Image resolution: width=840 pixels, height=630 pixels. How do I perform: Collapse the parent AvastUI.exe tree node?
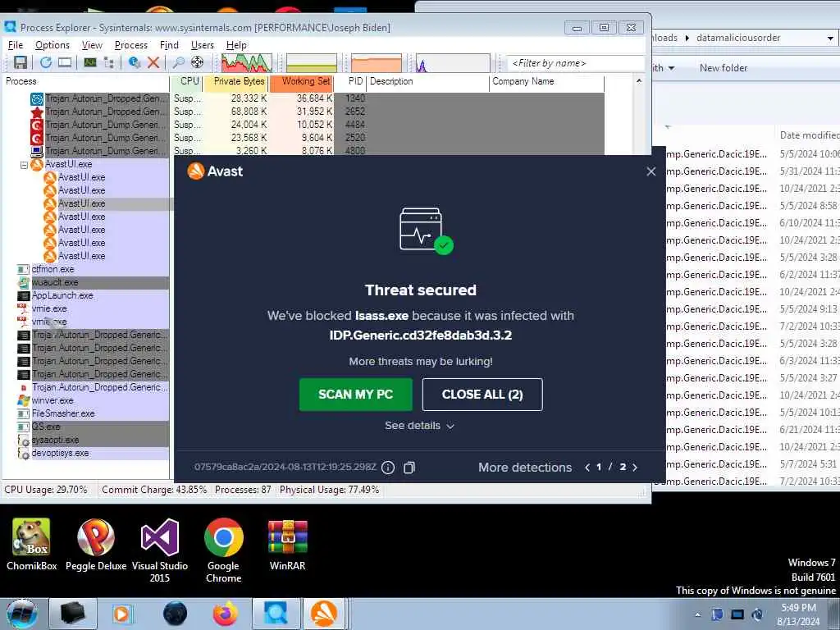click(24, 165)
